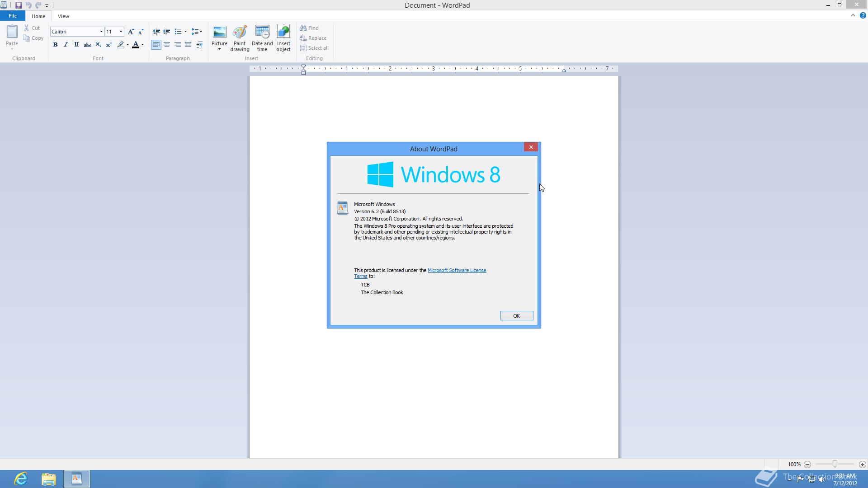Switch to the Home ribbon tab
Viewport: 868px width, 488px height.
point(38,16)
